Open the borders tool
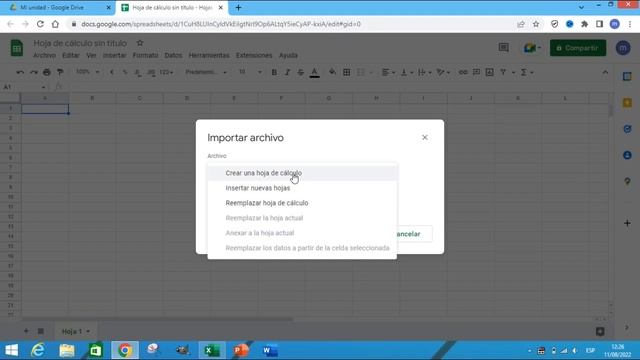 (x=347, y=72)
